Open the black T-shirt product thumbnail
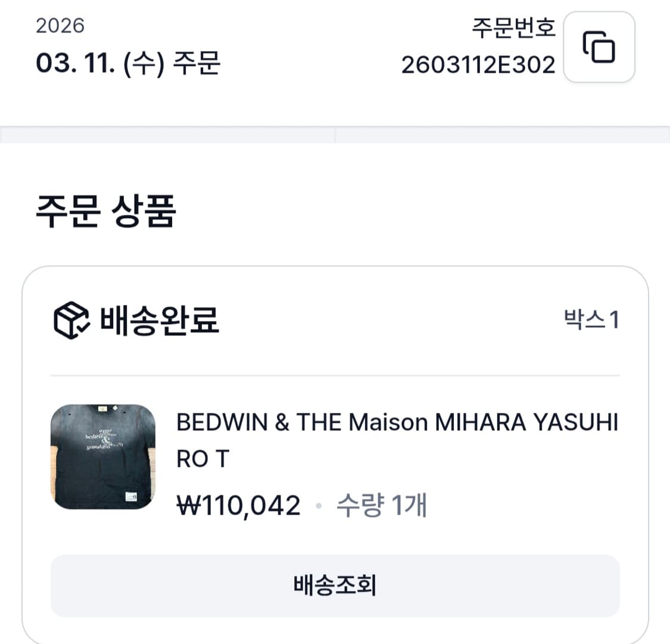This screenshot has height=644, width=670. 102,456
